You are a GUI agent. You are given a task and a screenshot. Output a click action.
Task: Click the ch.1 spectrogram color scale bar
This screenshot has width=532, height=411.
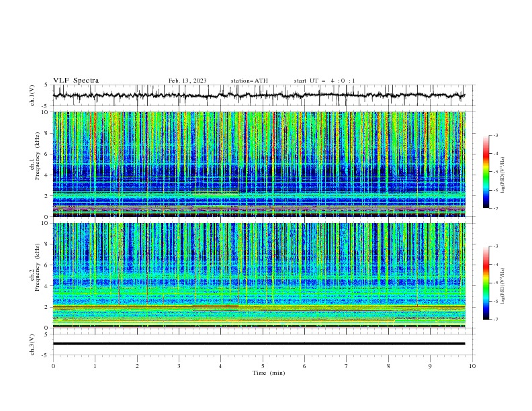486,172
